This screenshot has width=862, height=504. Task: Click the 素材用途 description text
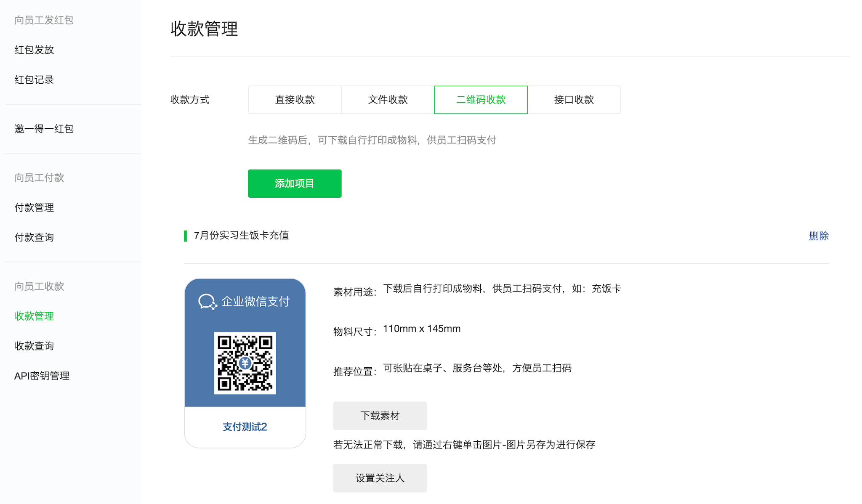pyautogui.click(x=502, y=289)
